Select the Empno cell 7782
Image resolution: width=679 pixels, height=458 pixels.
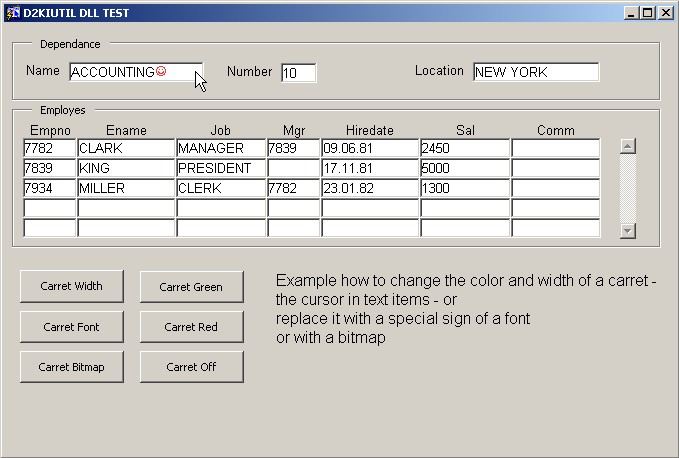click(50, 148)
